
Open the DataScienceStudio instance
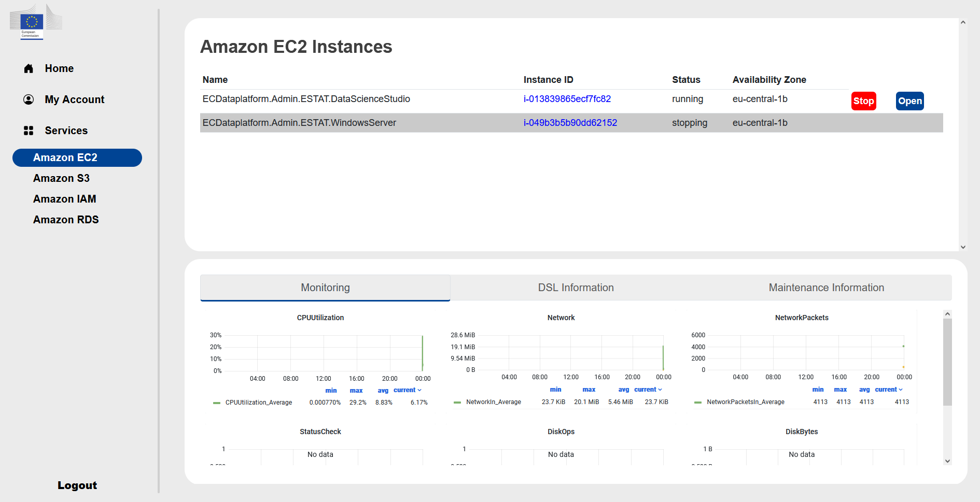point(910,101)
